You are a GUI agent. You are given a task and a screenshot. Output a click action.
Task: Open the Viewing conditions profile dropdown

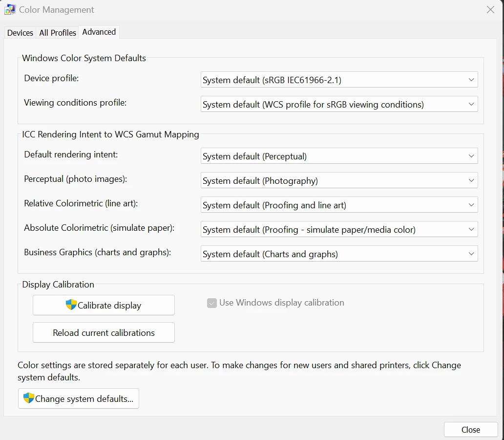(339, 104)
